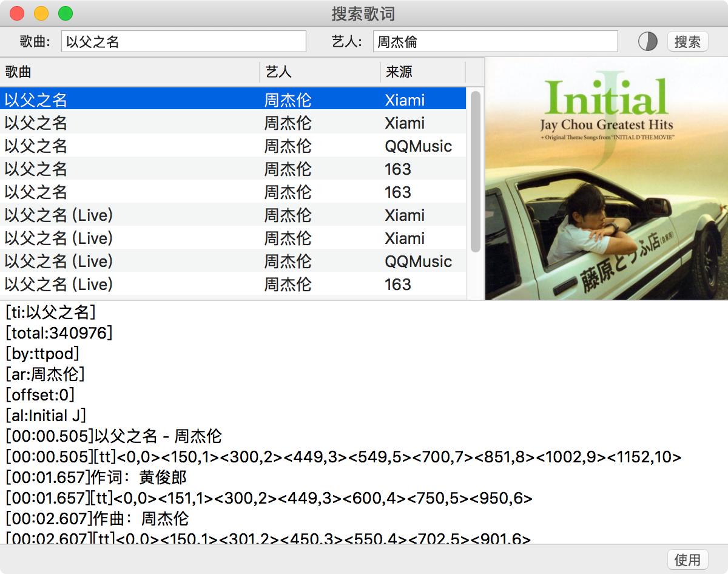
Task: Select the first 163 以父之名 result
Action: pyautogui.click(x=233, y=169)
